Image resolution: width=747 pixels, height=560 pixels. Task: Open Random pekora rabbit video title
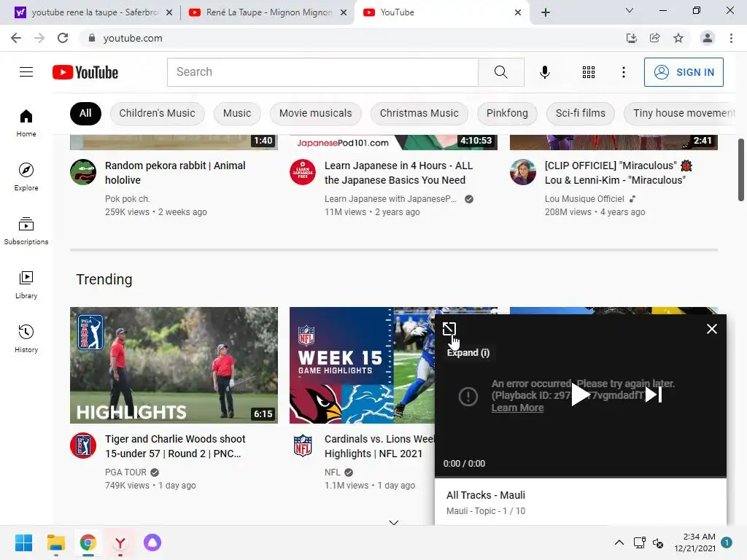click(x=175, y=173)
